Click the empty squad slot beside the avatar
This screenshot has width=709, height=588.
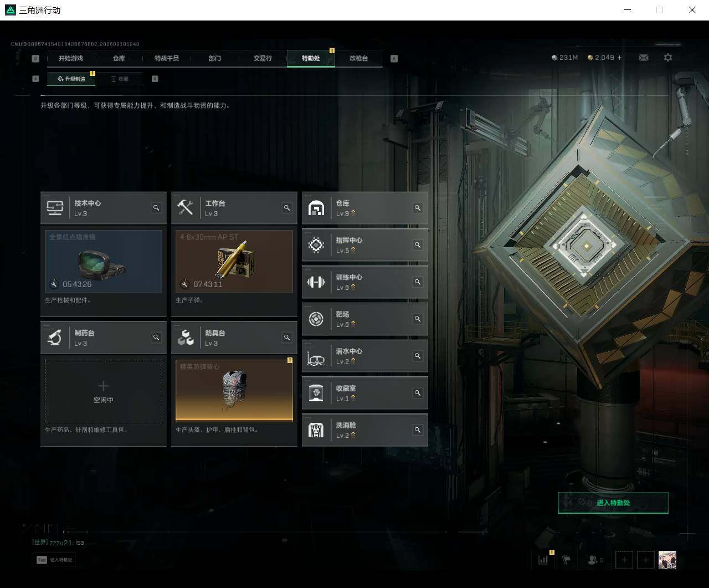(646, 560)
